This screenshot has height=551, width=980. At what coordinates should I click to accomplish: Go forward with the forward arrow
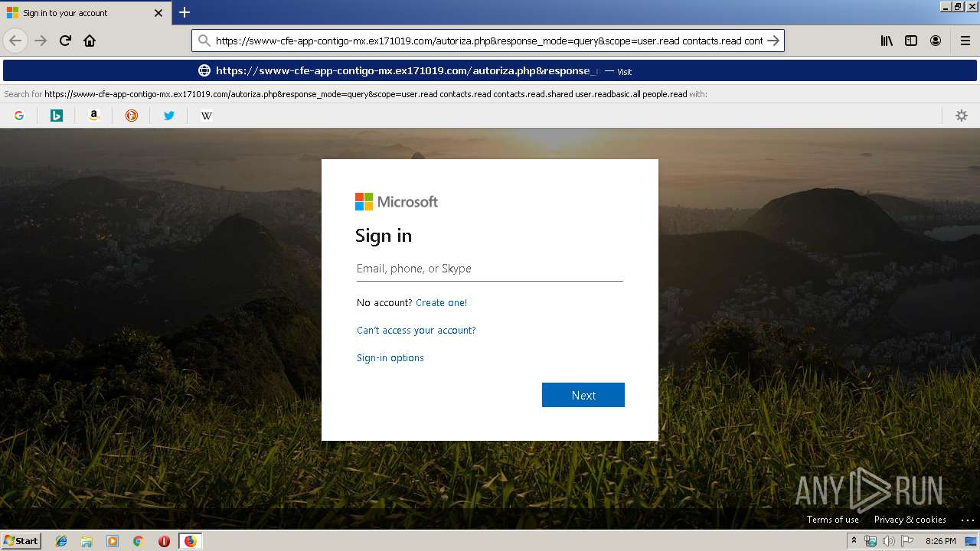[x=41, y=41]
